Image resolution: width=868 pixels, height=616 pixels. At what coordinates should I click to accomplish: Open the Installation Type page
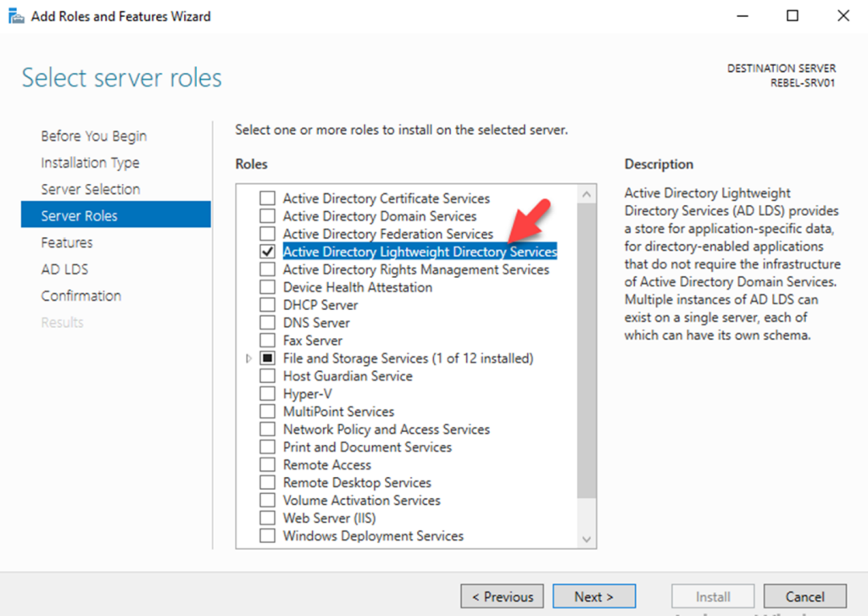[90, 162]
